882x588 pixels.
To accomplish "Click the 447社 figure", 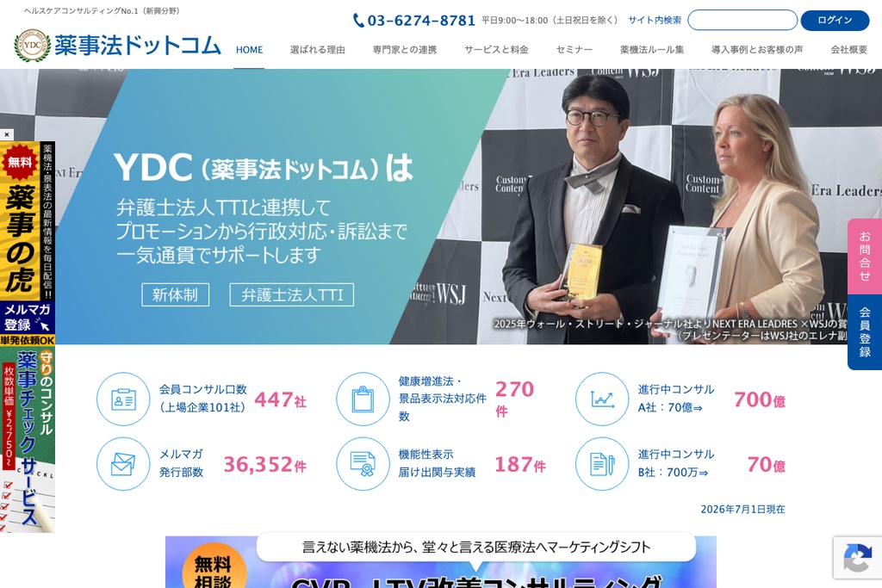I will pyautogui.click(x=280, y=399).
